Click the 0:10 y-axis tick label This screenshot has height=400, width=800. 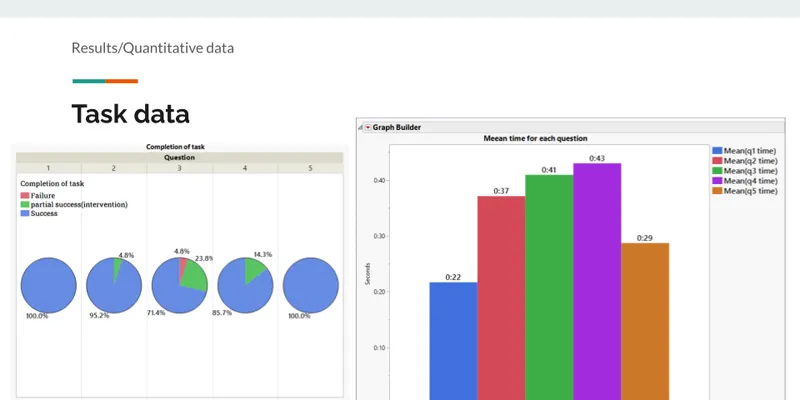tap(378, 348)
